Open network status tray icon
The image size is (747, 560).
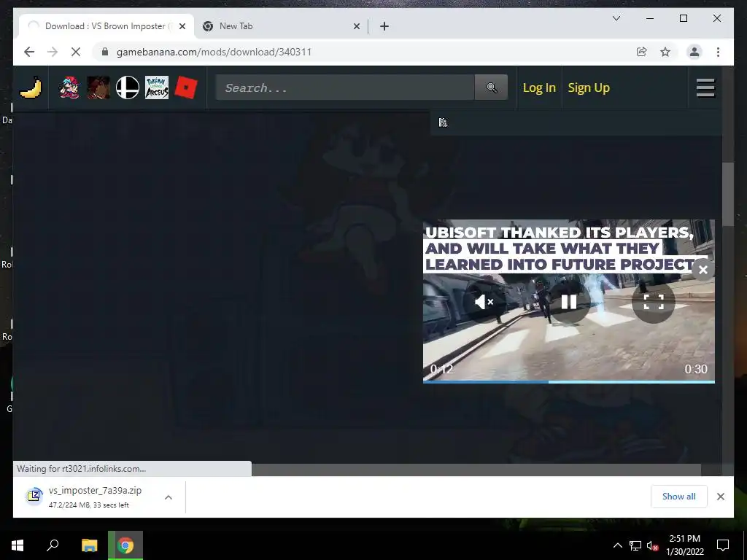(x=635, y=545)
